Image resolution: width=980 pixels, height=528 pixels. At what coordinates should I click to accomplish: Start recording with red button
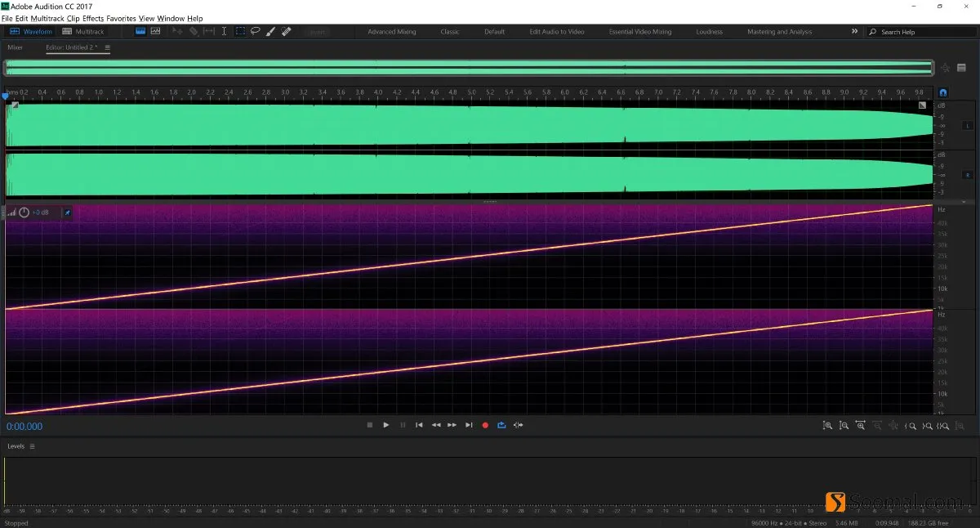pyautogui.click(x=485, y=425)
